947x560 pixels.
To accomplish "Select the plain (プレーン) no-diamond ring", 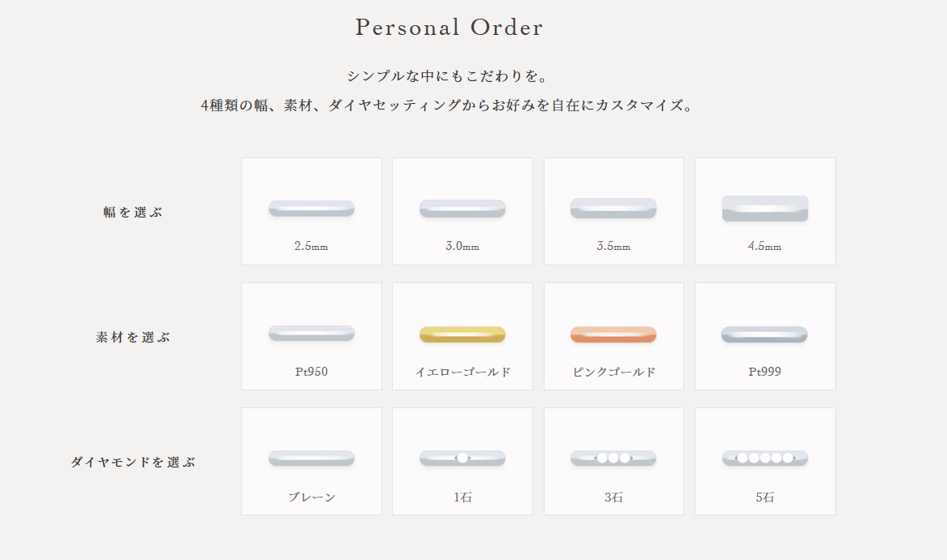I will [311, 462].
